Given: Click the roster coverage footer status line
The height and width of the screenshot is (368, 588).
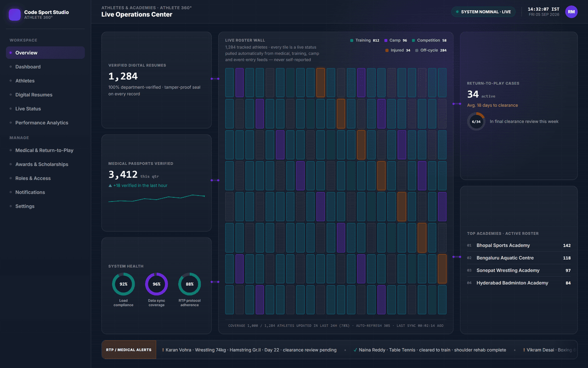Looking at the screenshot, I should 336,326.
